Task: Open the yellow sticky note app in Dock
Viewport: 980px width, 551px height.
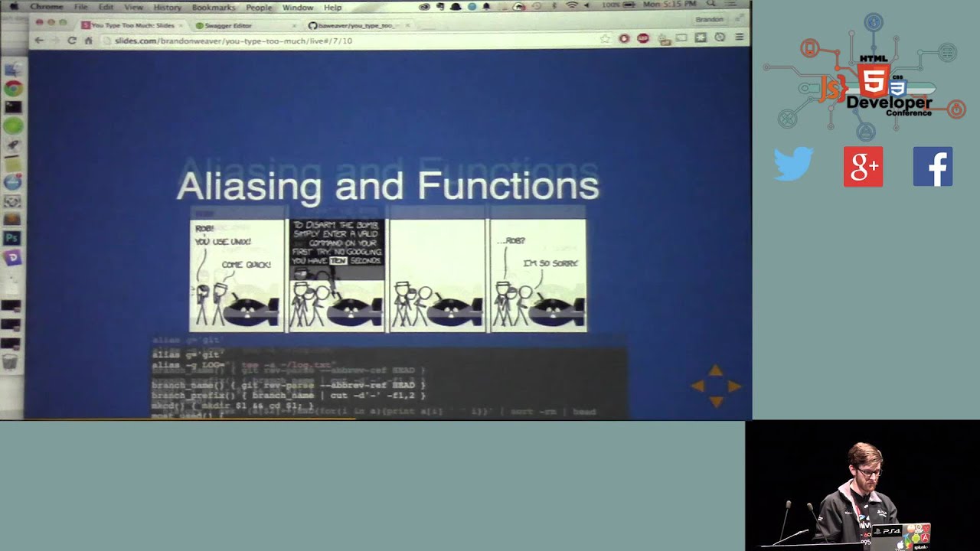Action: click(13, 163)
